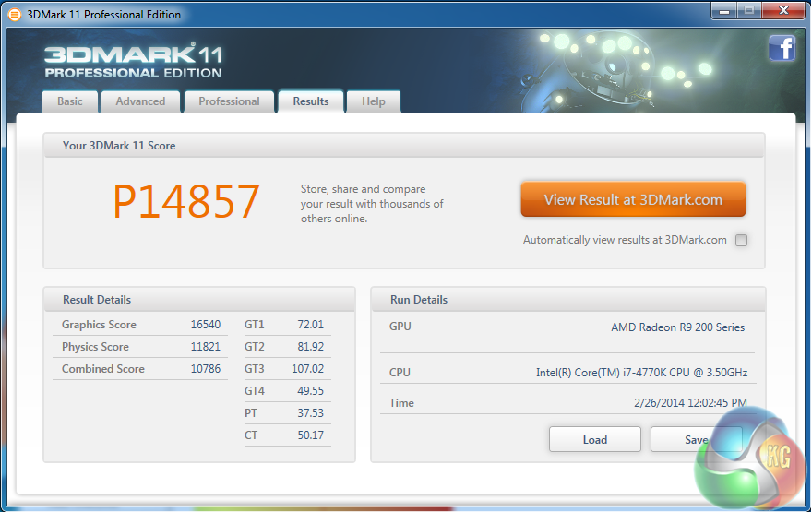This screenshot has width=812, height=512.
Task: Select the Physics Score value 11821
Action: (x=206, y=347)
